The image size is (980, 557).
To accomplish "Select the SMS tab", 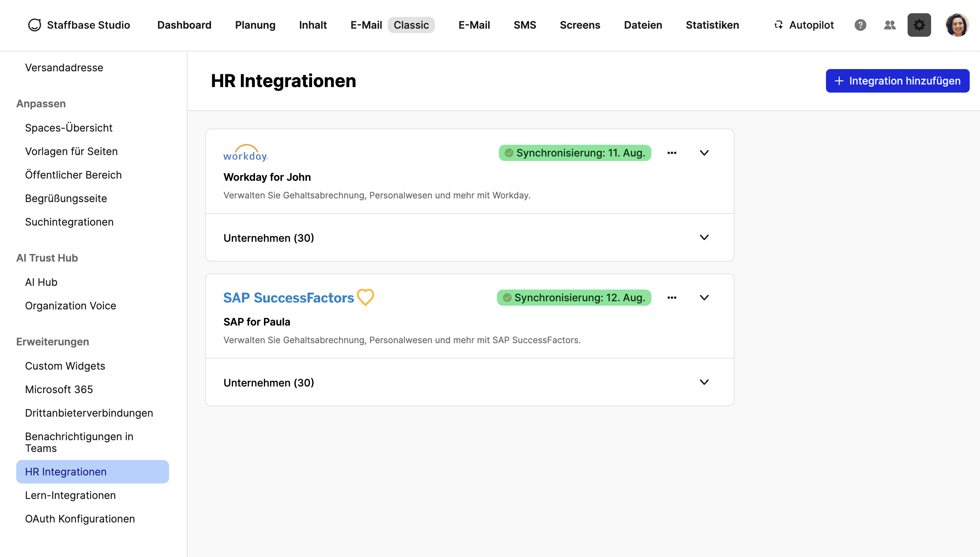I will (525, 25).
